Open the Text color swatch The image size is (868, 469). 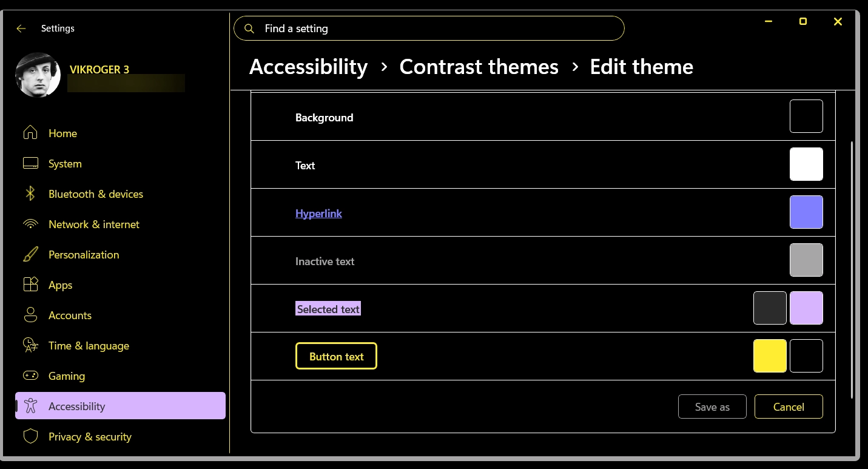point(806,164)
